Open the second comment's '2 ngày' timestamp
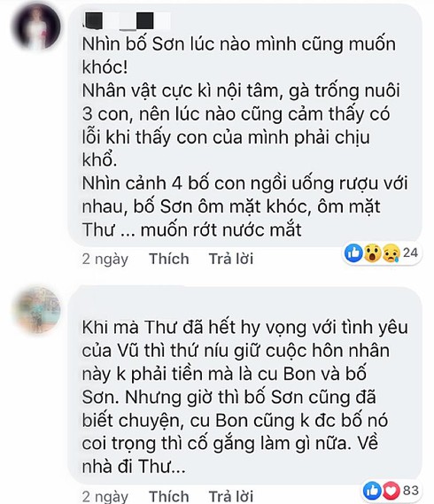The image size is (434, 504). tap(105, 497)
